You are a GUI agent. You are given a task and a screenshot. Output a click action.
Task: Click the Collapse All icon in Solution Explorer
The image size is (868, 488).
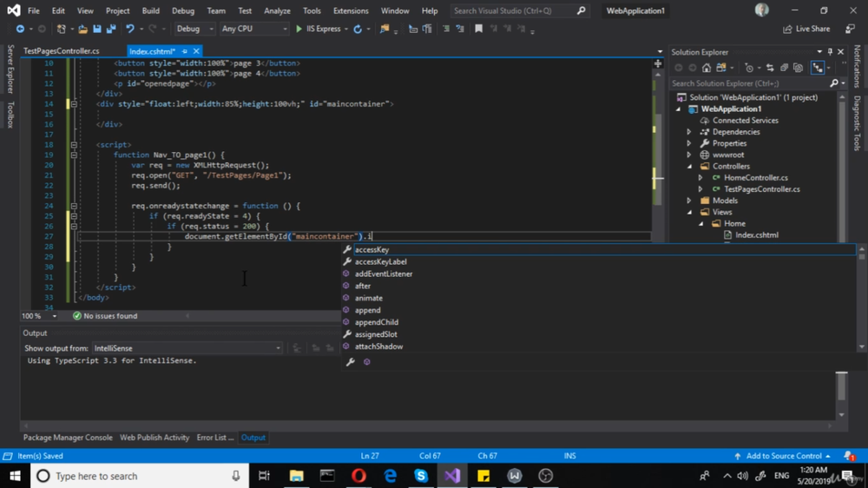(784, 68)
